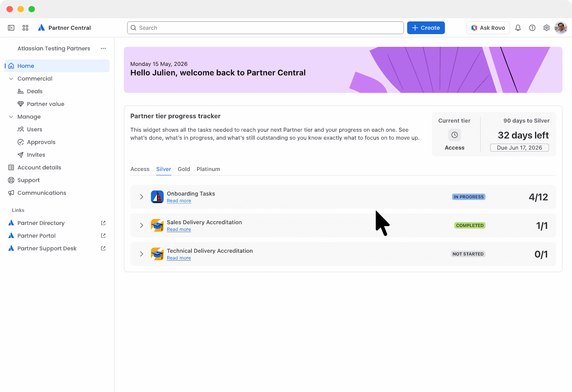Click the "Atlassian Testing Partners" workspace name

point(54,48)
